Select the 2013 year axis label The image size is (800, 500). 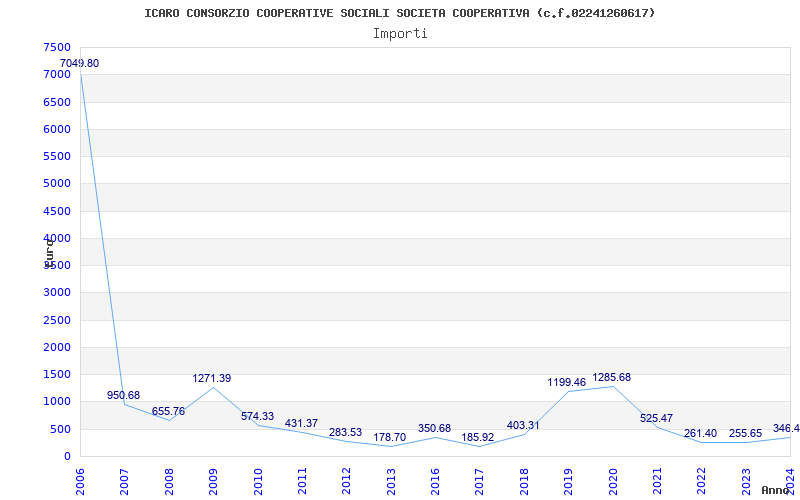[x=391, y=480]
